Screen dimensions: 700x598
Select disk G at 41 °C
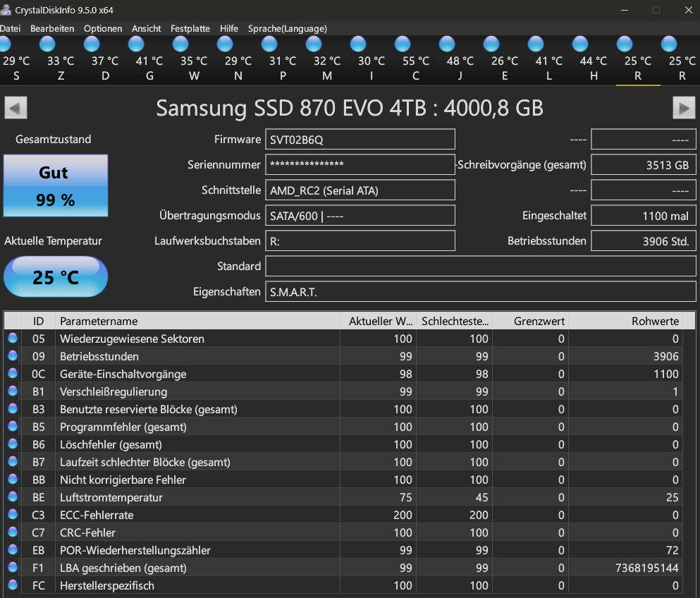coord(149,60)
